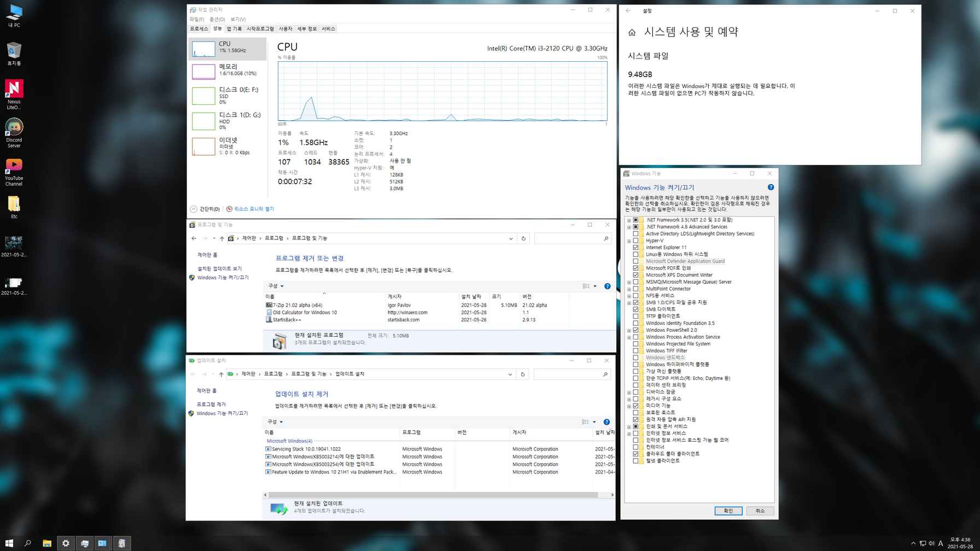The width and height of the screenshot is (980, 551).
Task: Toggle 텔넷 클라이언트 checkbox
Action: click(x=635, y=461)
